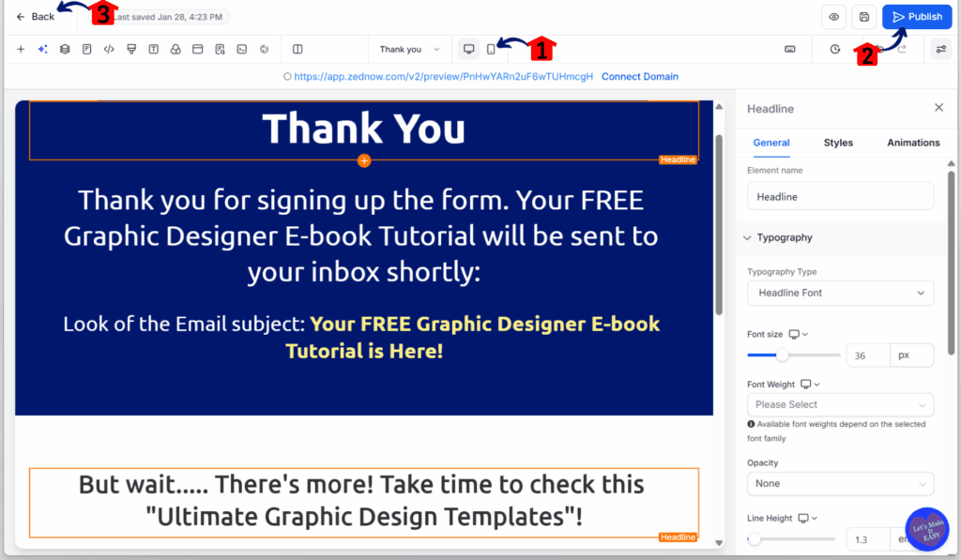Click the Font size slider
Screen dimensions: 961x560
pyautogui.click(x=793, y=356)
